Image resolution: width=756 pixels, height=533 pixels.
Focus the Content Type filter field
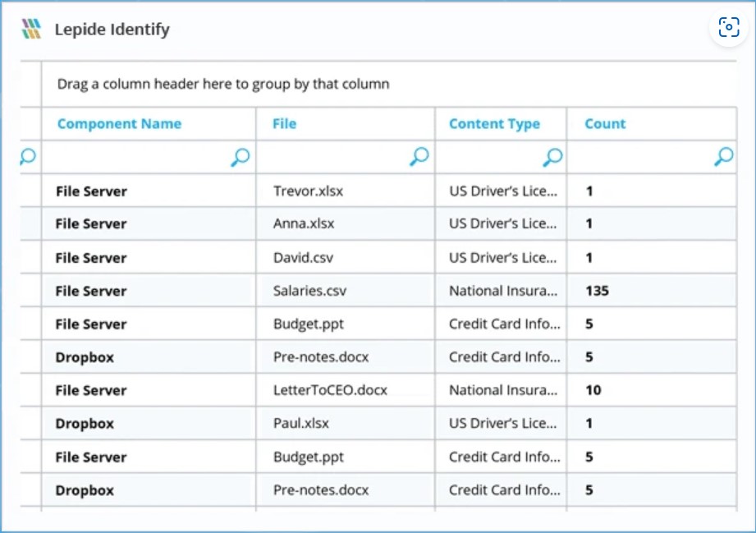(501, 157)
